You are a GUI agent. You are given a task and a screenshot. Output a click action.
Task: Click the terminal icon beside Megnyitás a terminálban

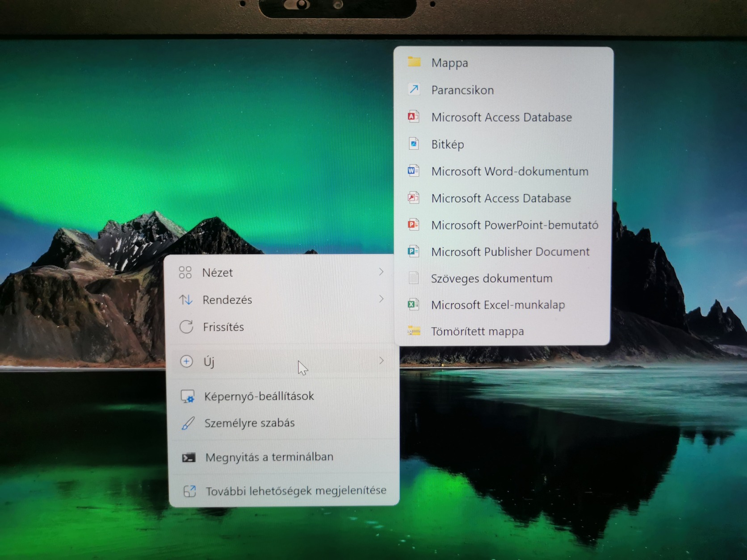pos(189,457)
